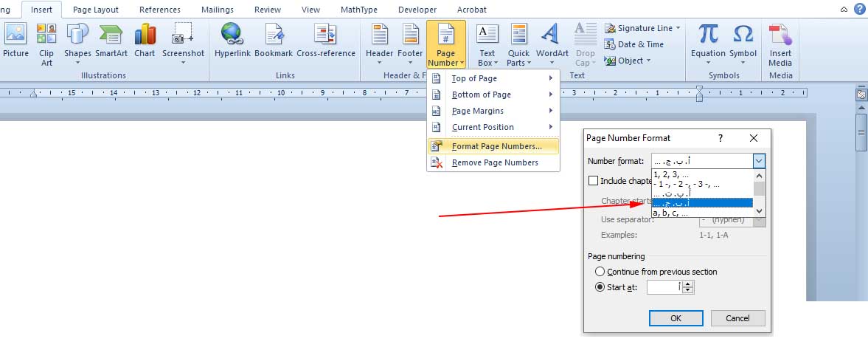The image size is (868, 350).
Task: Enable the Include chapter number checkbox
Action: (x=594, y=181)
